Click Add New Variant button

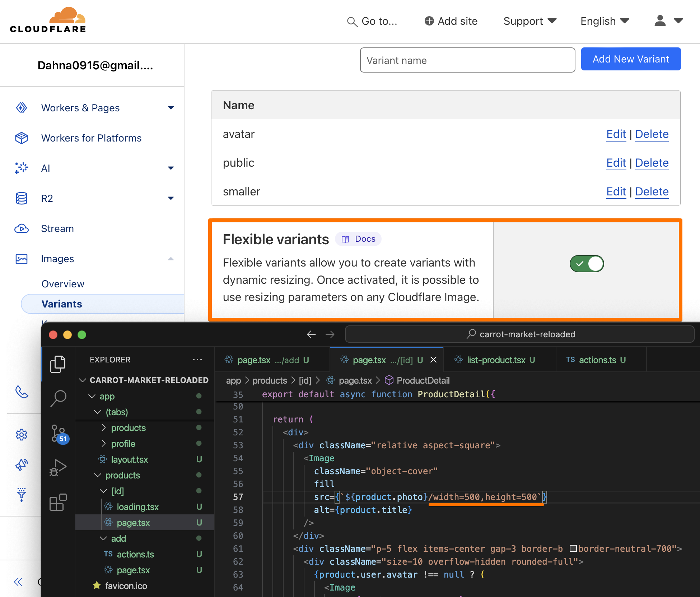631,59
